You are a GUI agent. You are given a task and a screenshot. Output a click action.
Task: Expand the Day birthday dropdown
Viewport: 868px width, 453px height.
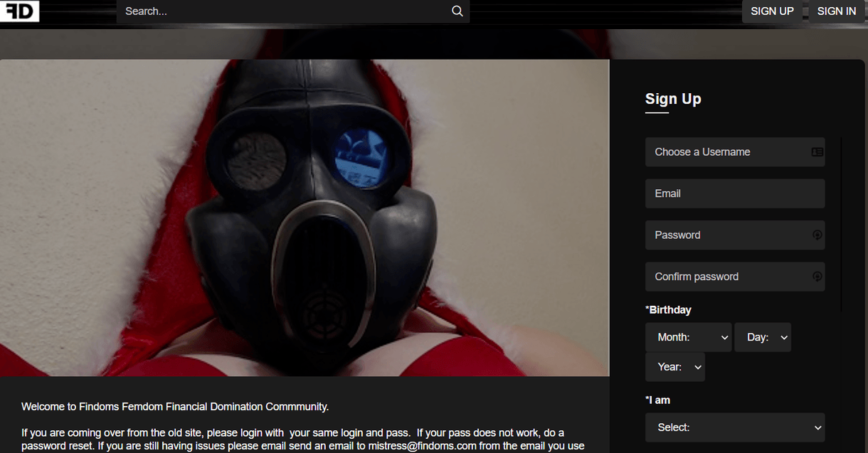click(x=763, y=338)
